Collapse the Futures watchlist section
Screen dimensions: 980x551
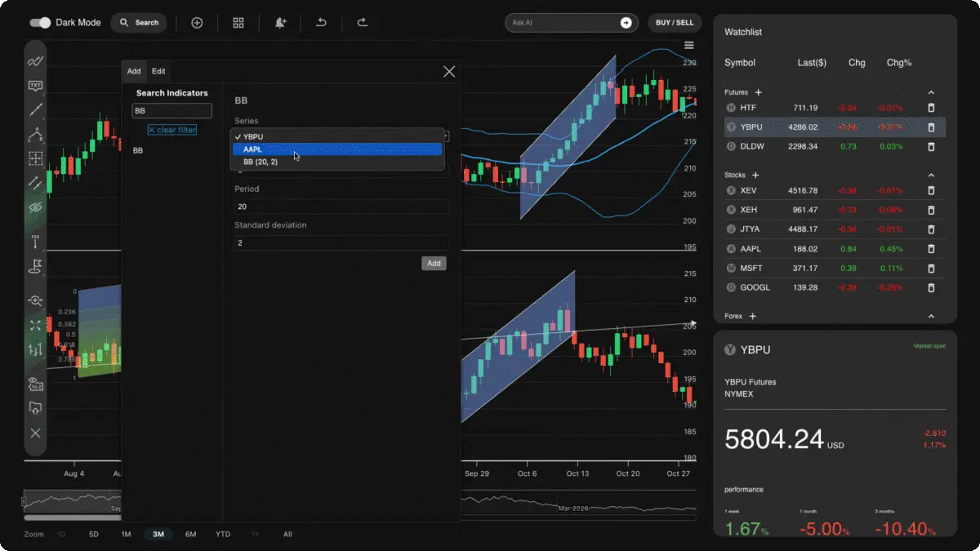click(931, 93)
